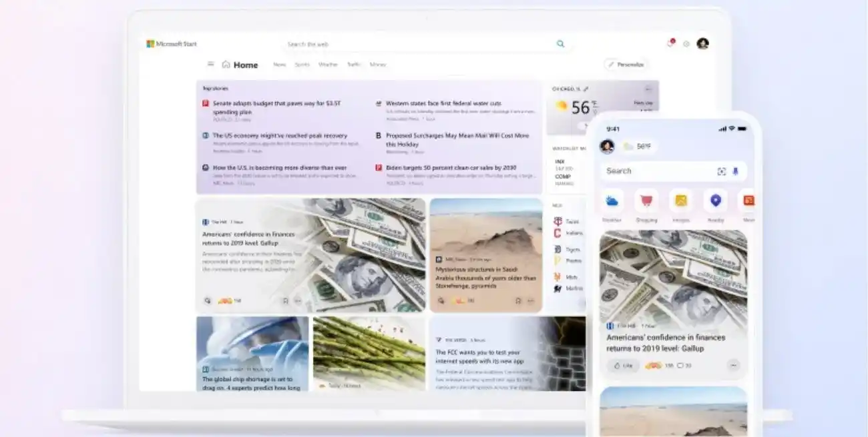Like the Gallup finances article on the phone
Image resolution: width=868 pixels, height=437 pixels.
click(623, 366)
